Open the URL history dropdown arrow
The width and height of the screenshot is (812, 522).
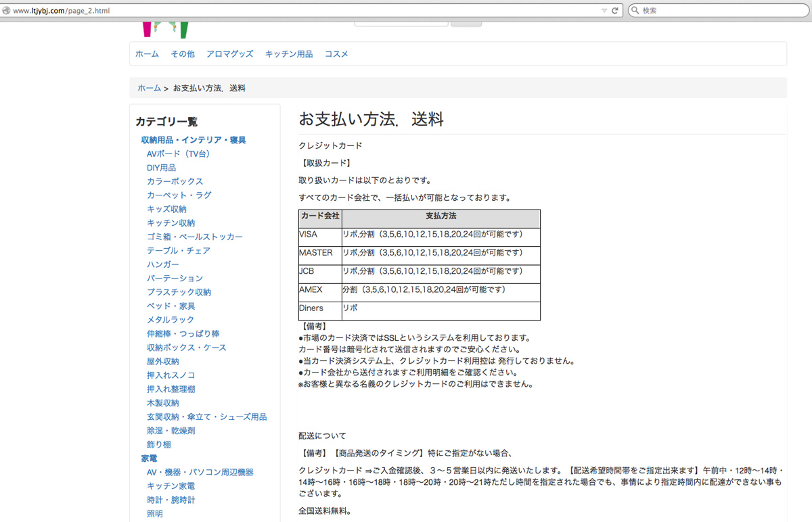[604, 11]
